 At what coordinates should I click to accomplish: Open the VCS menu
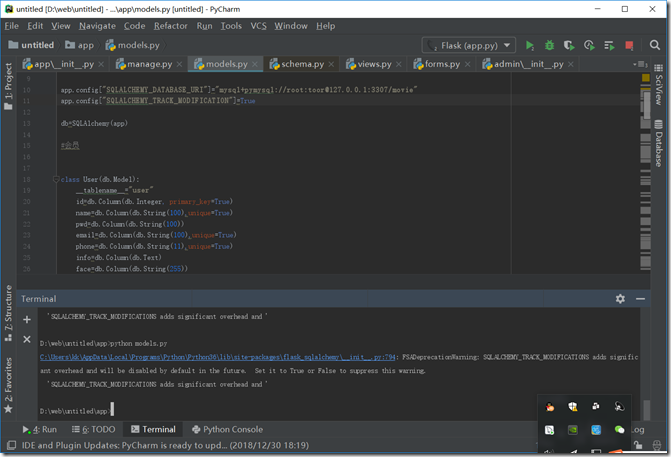[258, 26]
